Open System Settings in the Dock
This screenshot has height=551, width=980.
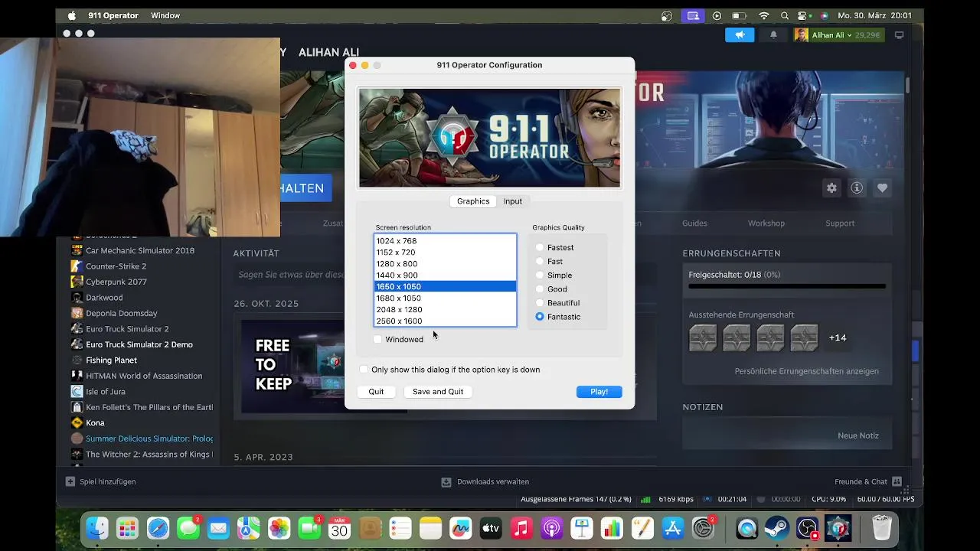point(703,528)
